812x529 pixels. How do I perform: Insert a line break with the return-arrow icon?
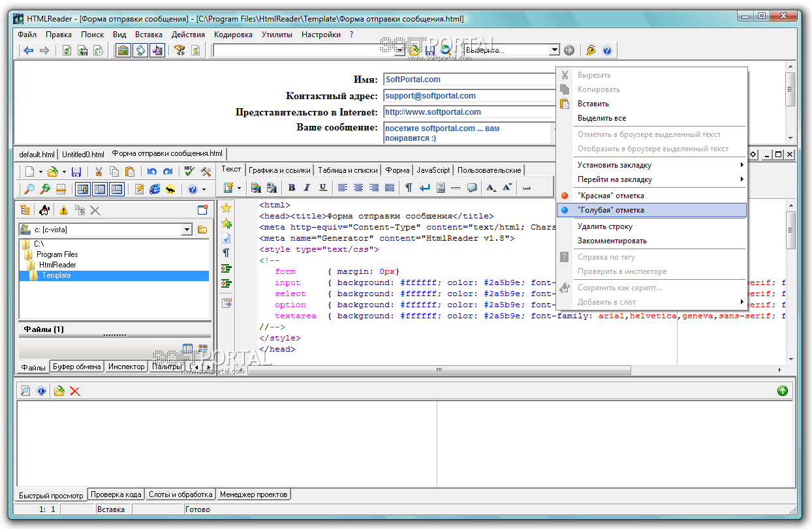(x=424, y=188)
